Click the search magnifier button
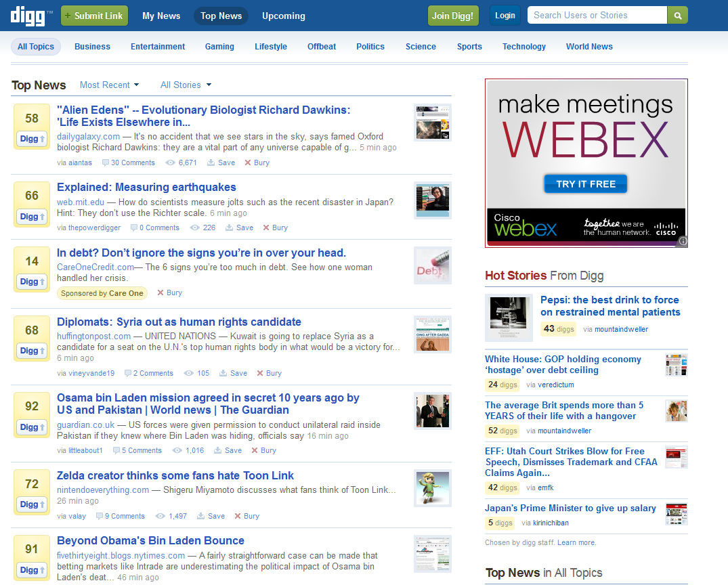 (677, 16)
